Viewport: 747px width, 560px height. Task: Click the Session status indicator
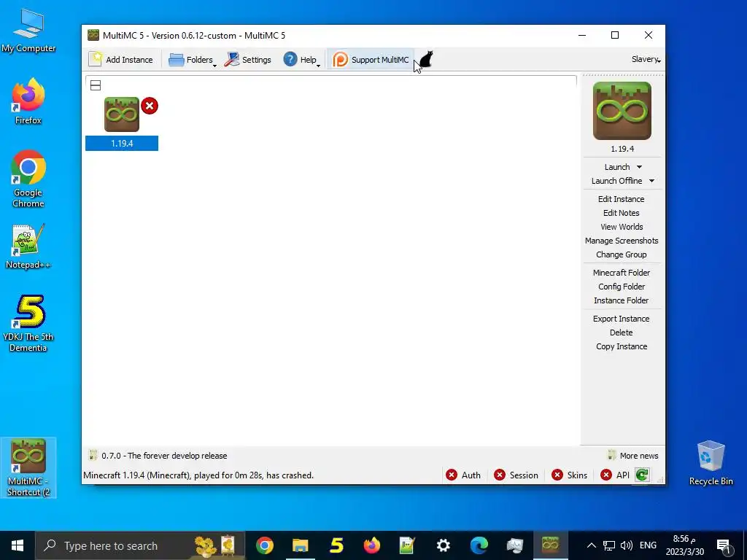pos(516,475)
